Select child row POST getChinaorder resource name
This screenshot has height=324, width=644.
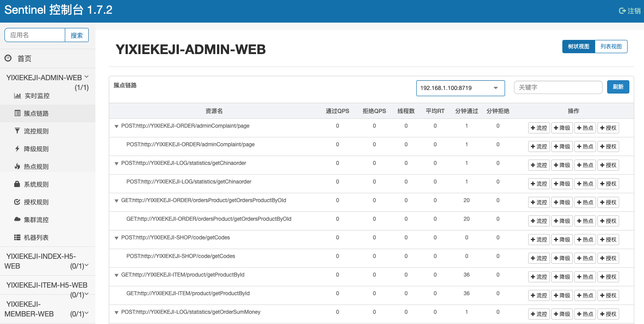coord(189,182)
